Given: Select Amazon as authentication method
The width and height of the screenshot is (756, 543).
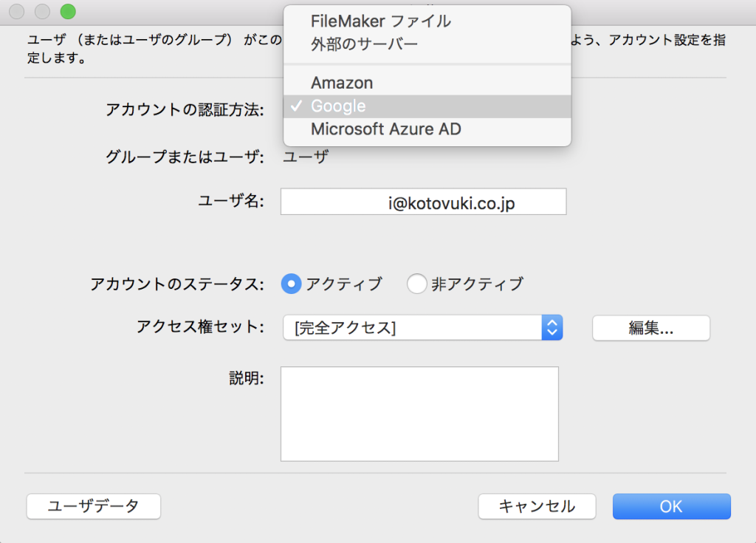Looking at the screenshot, I should point(427,83).
